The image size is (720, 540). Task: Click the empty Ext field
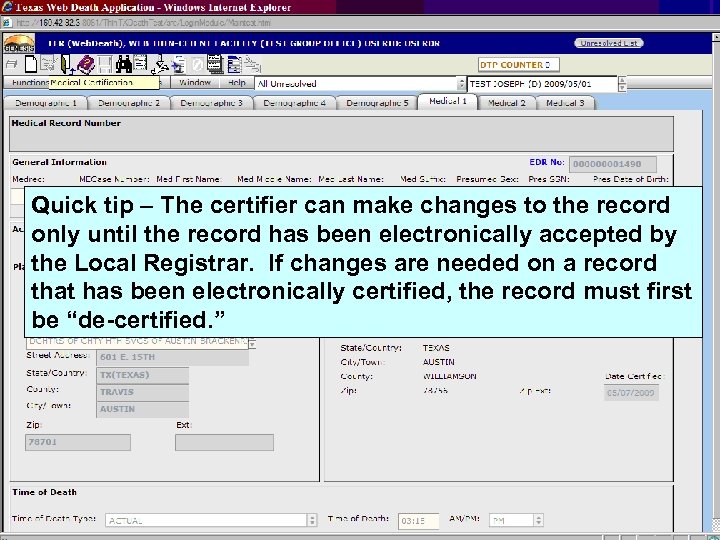pos(224,442)
